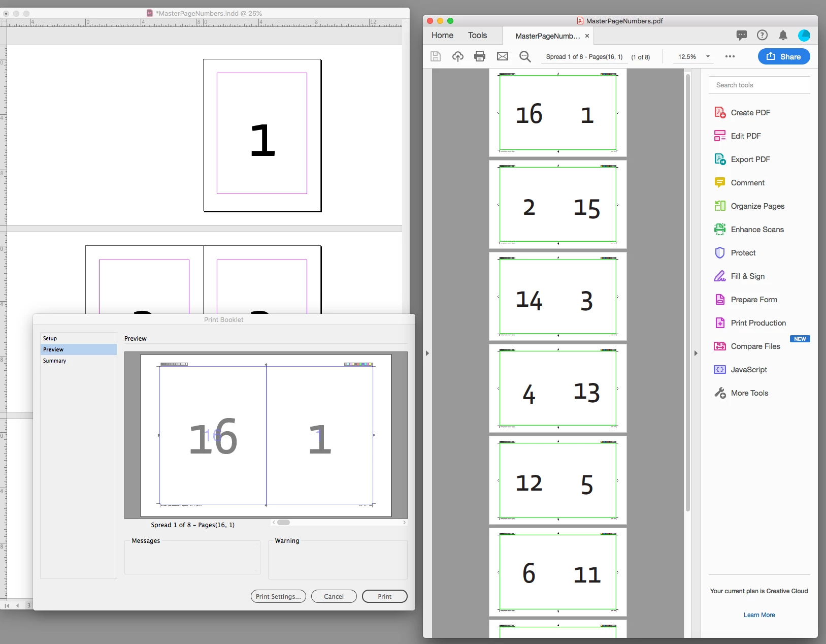Viewport: 826px width, 644px height.
Task: Select the 2 and 15 spread thumbnail
Action: coord(558,205)
